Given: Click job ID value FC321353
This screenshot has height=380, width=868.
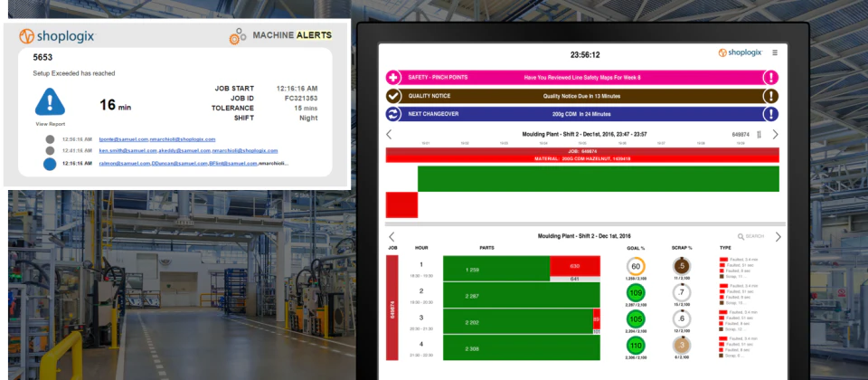Looking at the screenshot, I should coord(301,98).
